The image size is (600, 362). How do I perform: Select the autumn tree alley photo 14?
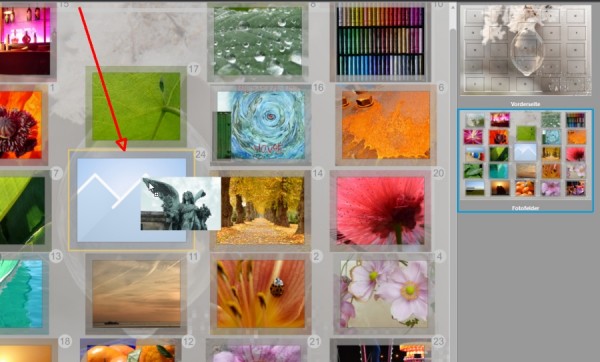point(261,210)
